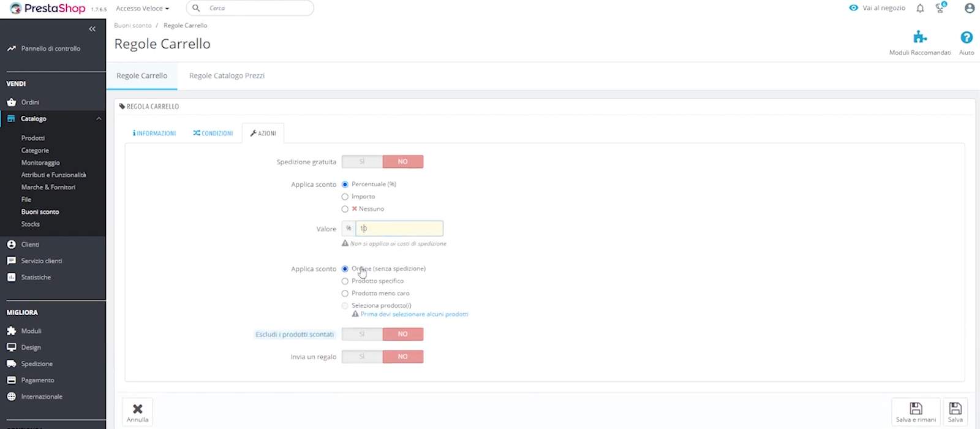Click the Salva e rimani button
This screenshot has height=429, width=980.
(x=916, y=412)
